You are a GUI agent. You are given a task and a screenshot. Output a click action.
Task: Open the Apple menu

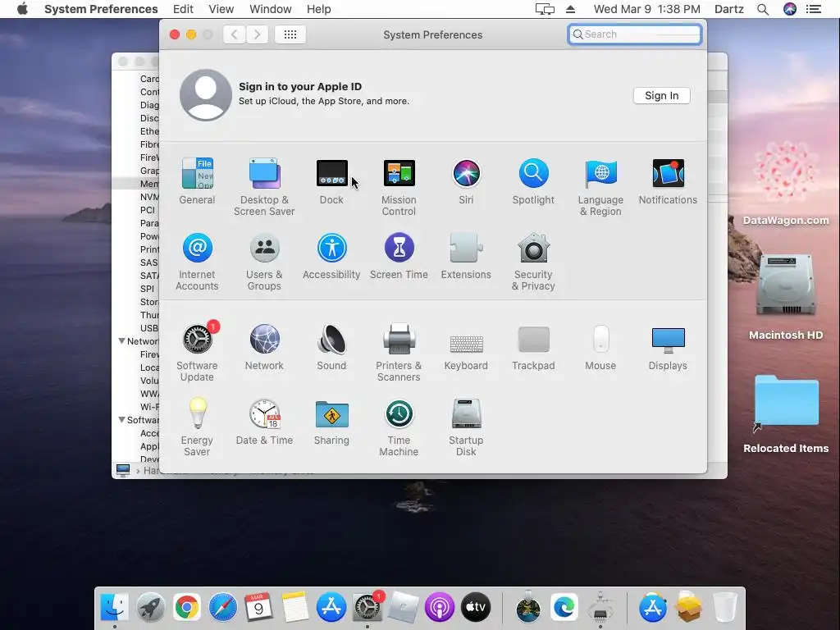pos(22,9)
